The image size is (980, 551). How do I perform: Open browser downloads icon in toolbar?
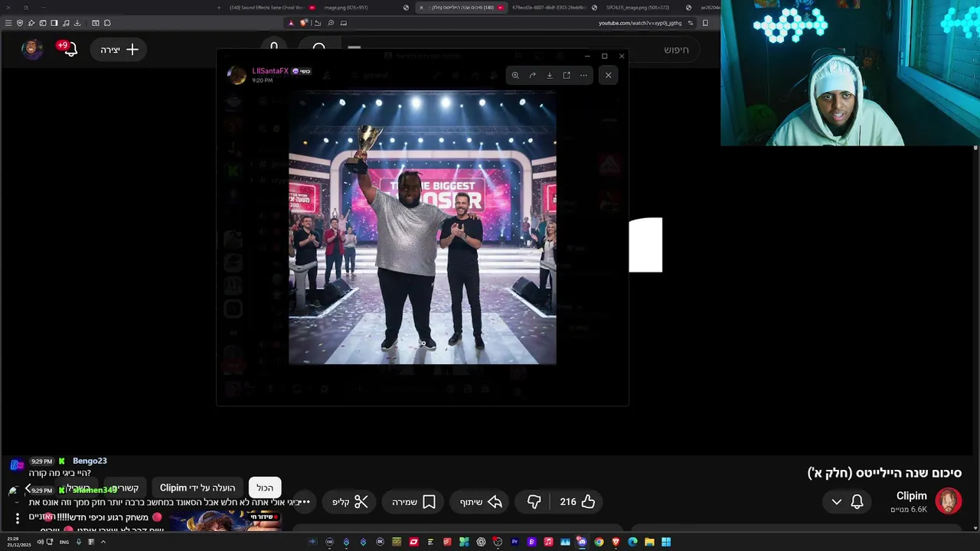(x=77, y=23)
